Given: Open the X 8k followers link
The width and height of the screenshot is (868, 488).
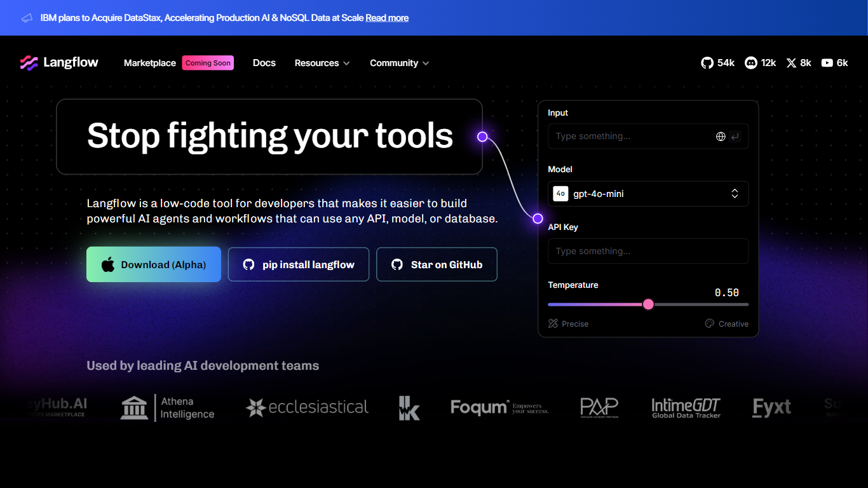Looking at the screenshot, I should 799,63.
